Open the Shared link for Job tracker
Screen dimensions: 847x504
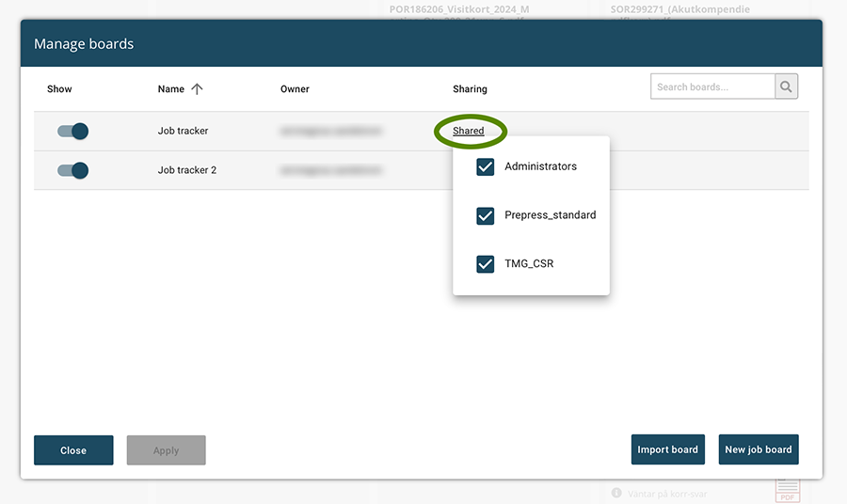[x=469, y=131]
